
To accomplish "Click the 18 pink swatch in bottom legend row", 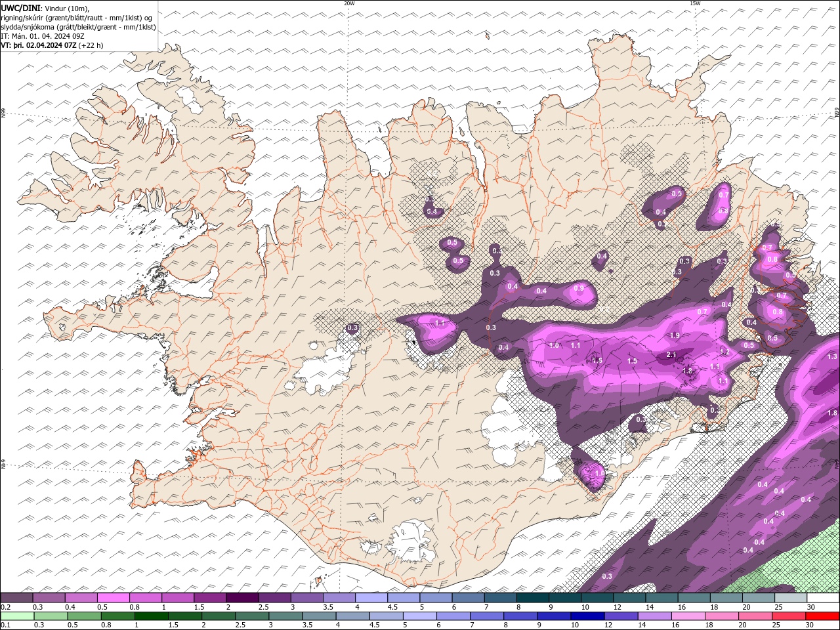I will tap(721, 616).
